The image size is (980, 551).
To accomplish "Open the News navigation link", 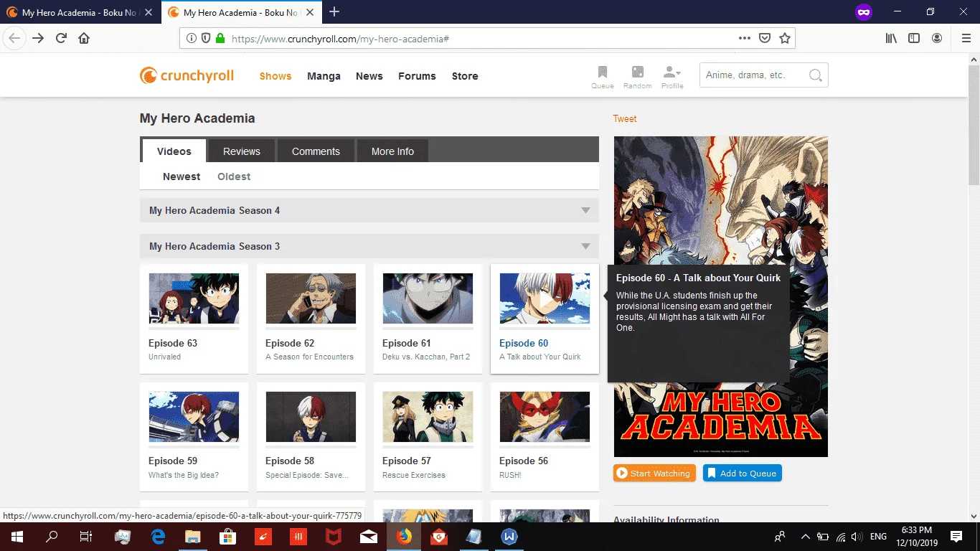I will (x=369, y=76).
